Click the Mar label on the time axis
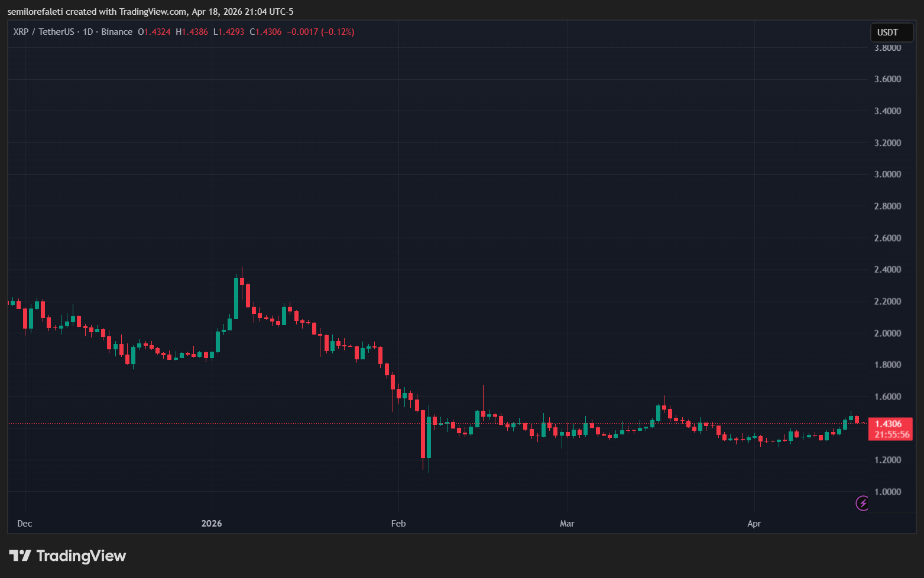The width and height of the screenshot is (924, 578). tap(567, 524)
